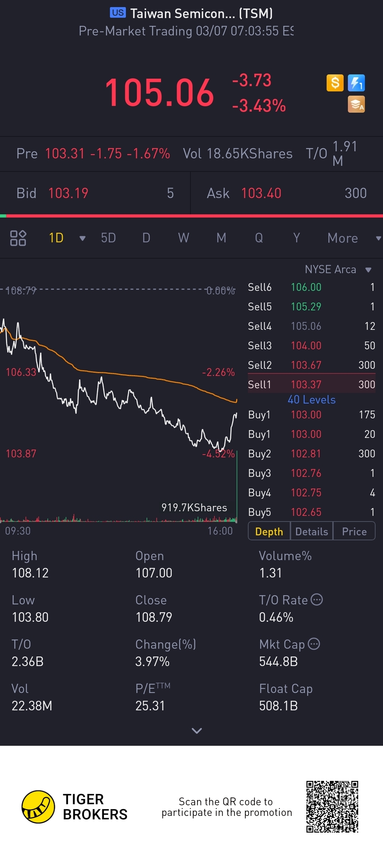
Task: Tap the promotion QR code
Action: (x=332, y=807)
